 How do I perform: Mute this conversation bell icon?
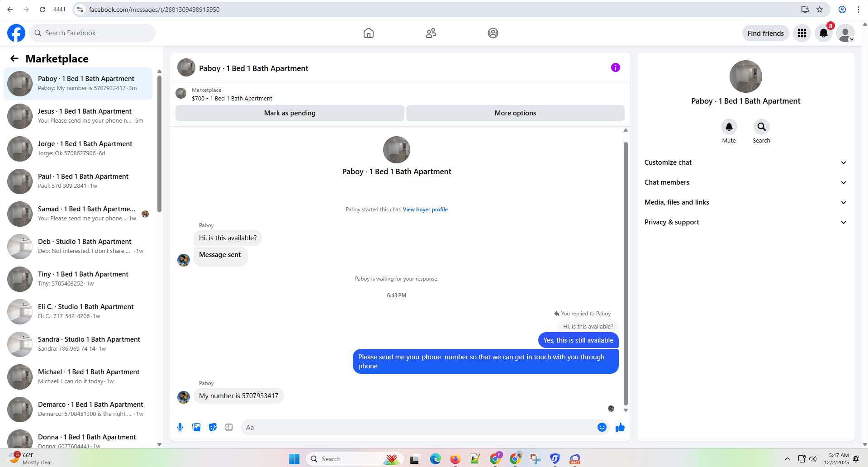click(729, 127)
